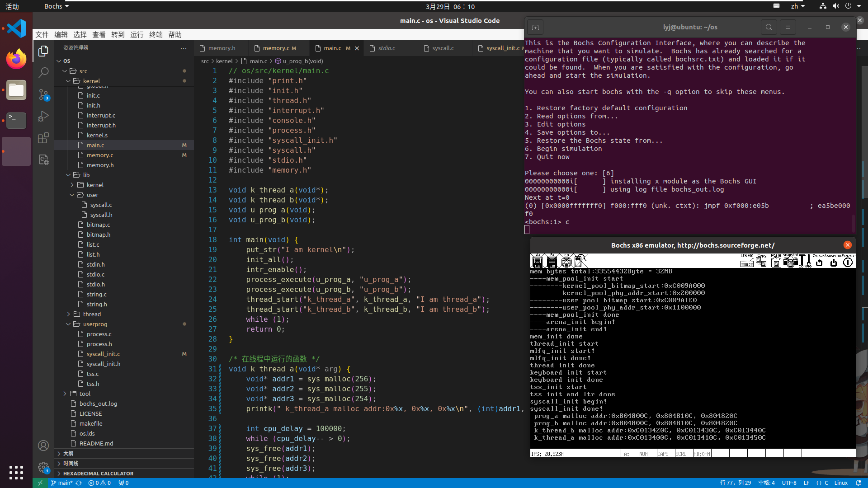
Task: Click the main* git branch in status bar
Action: click(62, 483)
